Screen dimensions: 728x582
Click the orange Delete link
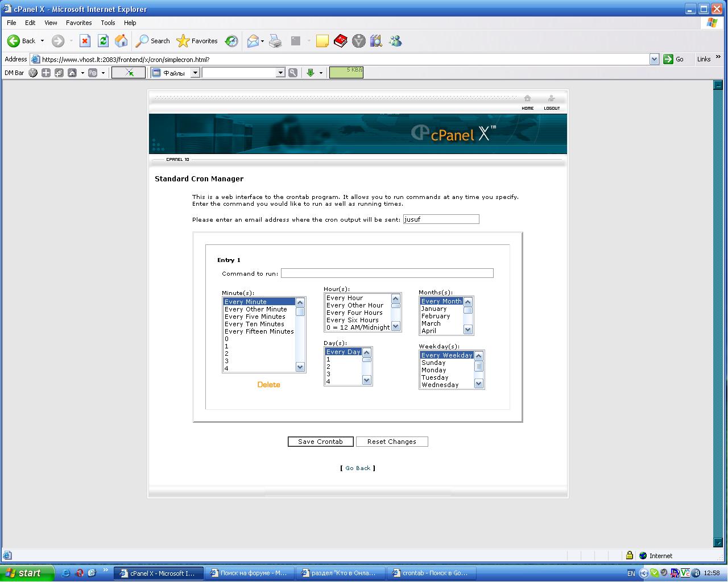click(x=268, y=385)
